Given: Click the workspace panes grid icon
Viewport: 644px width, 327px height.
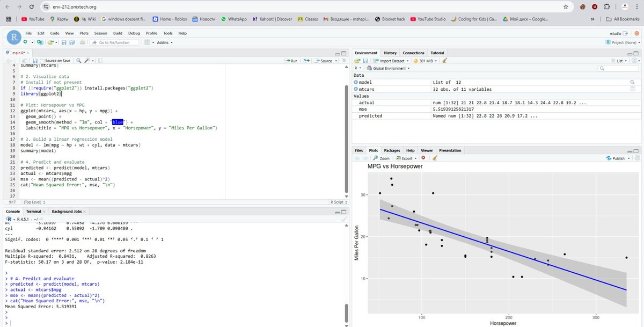Looking at the screenshot, I should pos(147,42).
